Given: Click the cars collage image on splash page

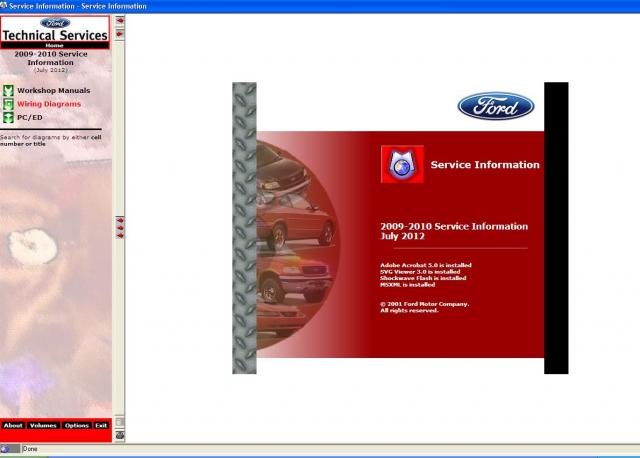Looking at the screenshot, I should 297,245.
